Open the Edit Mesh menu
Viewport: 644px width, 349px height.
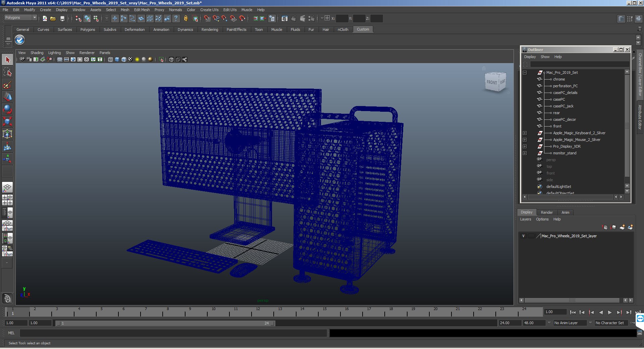click(142, 10)
